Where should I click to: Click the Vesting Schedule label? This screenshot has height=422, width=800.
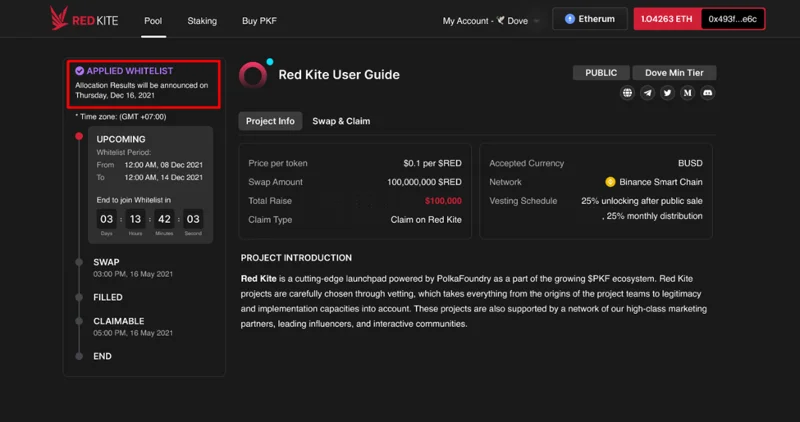point(523,201)
